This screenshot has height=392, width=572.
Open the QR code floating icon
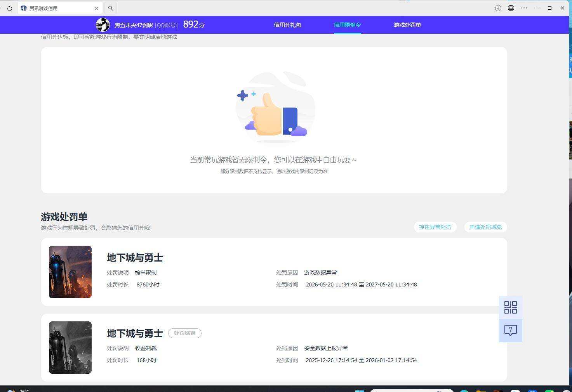click(511, 307)
